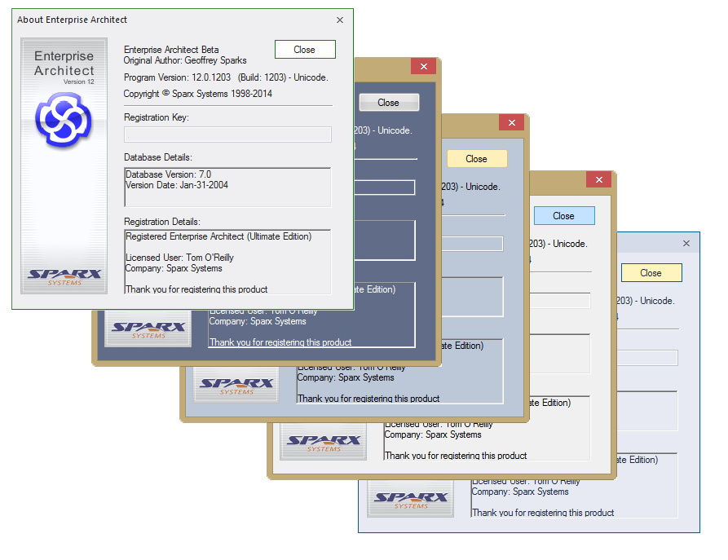Click the "About Enterprise Architect" title text
The image size is (728, 560).
pos(72,20)
